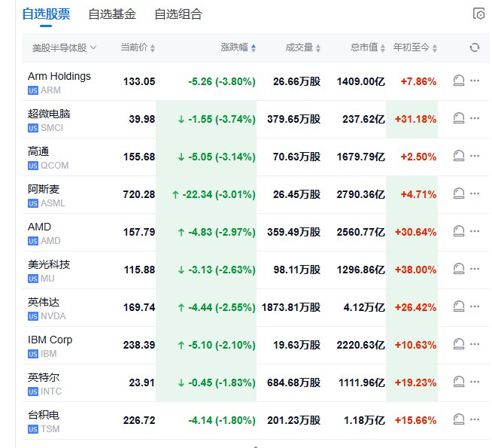Open more options menu for IBM Corp row
The height and width of the screenshot is (448, 492).
point(475,344)
